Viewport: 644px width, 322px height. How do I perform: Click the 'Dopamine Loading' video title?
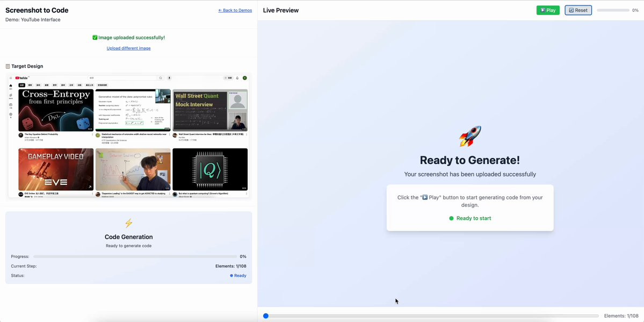pos(134,194)
